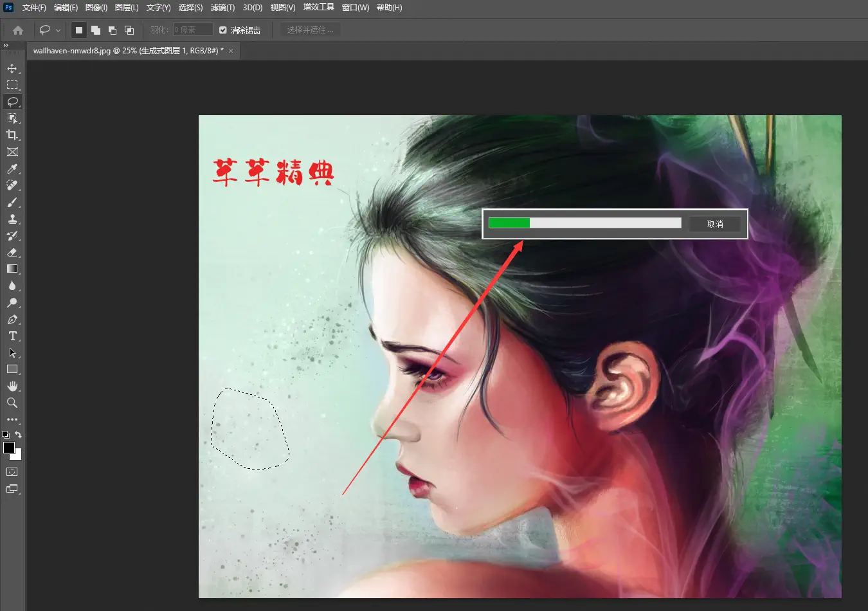Select the Eraser tool
This screenshot has height=611, width=868.
(12, 252)
